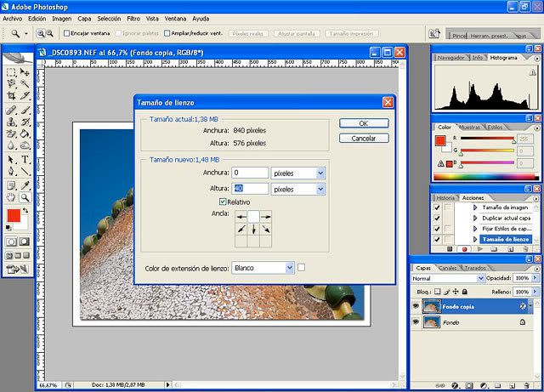Viewport: 544px width, 392px height.
Task: Open the Imagen menu
Action: coord(62,19)
